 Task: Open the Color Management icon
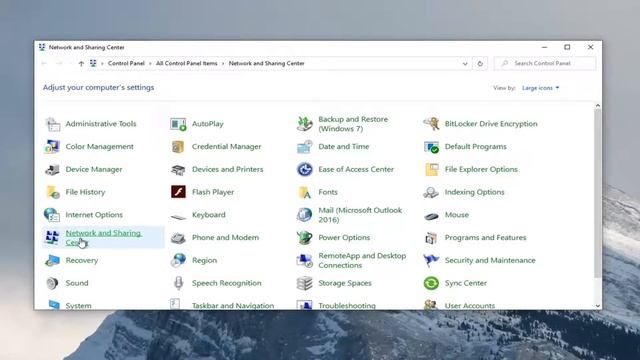pyautogui.click(x=53, y=147)
